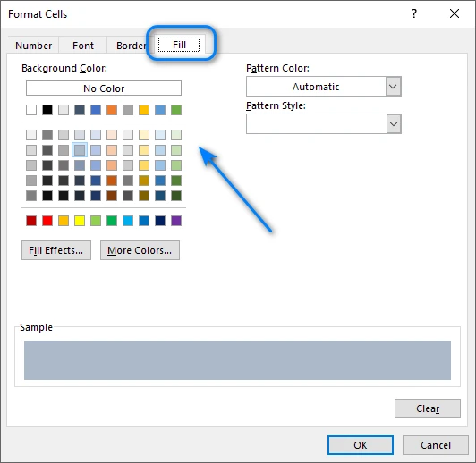Viewport: 476px width, 463px height.
Task: Switch to the Number tab
Action: pyautogui.click(x=33, y=46)
